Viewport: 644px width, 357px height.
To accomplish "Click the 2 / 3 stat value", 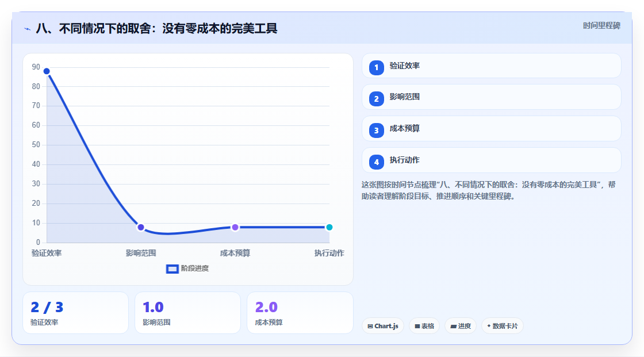I will pyautogui.click(x=47, y=308).
